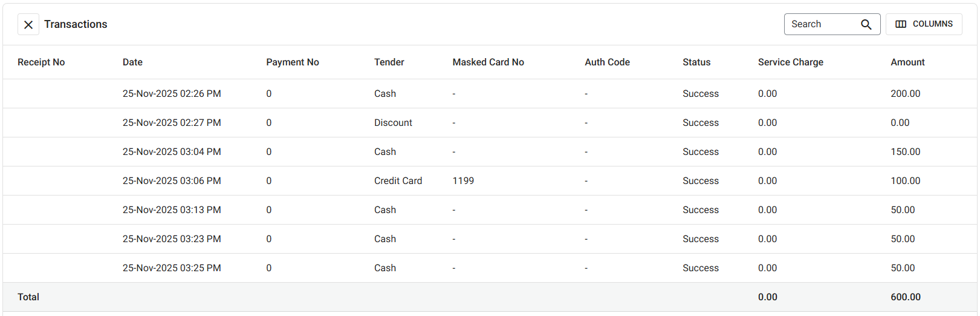
Task: Sort by the Status column header
Action: 696,62
